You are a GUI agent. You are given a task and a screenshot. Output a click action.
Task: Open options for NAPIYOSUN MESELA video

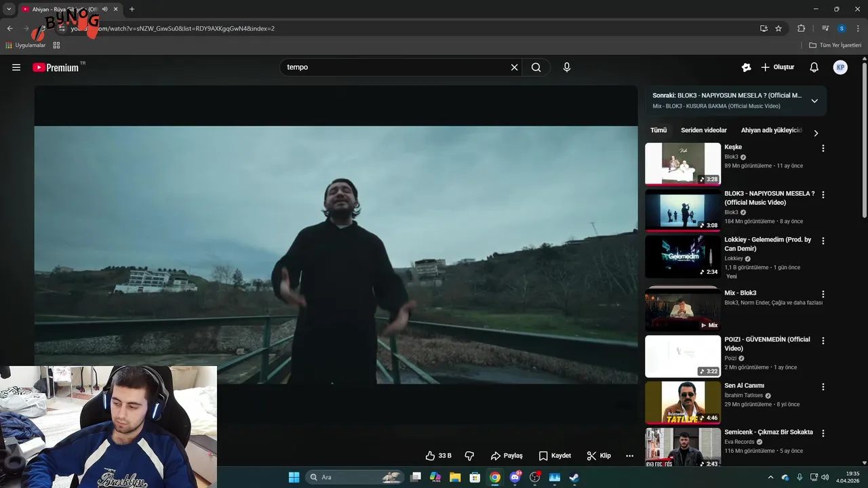[823, 195]
